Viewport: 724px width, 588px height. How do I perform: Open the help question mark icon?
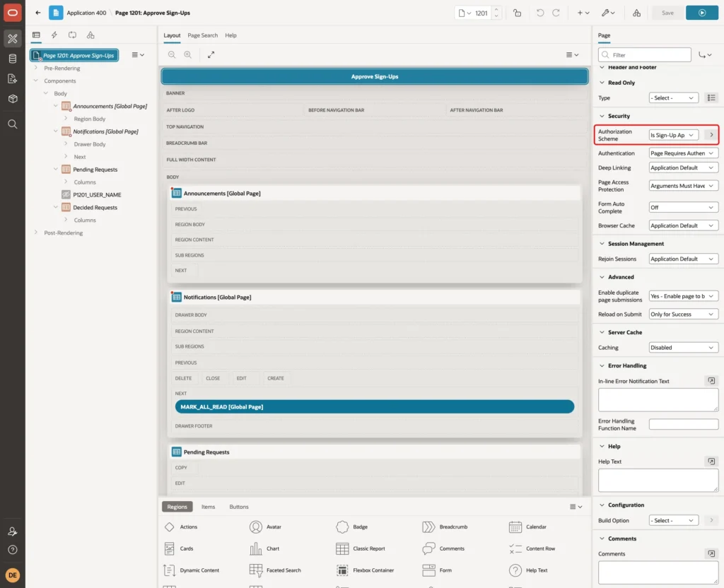point(13,550)
